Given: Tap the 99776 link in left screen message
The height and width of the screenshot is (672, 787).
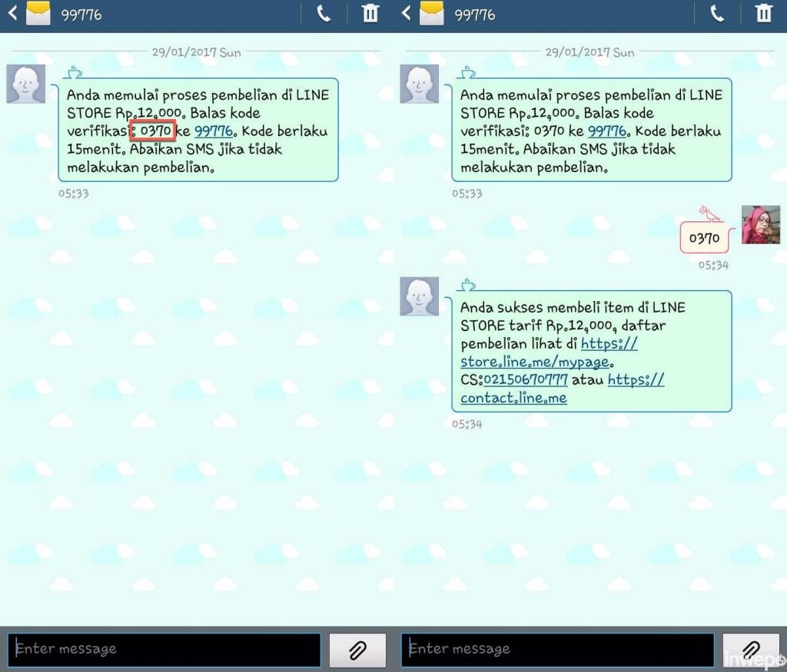Looking at the screenshot, I should [214, 131].
